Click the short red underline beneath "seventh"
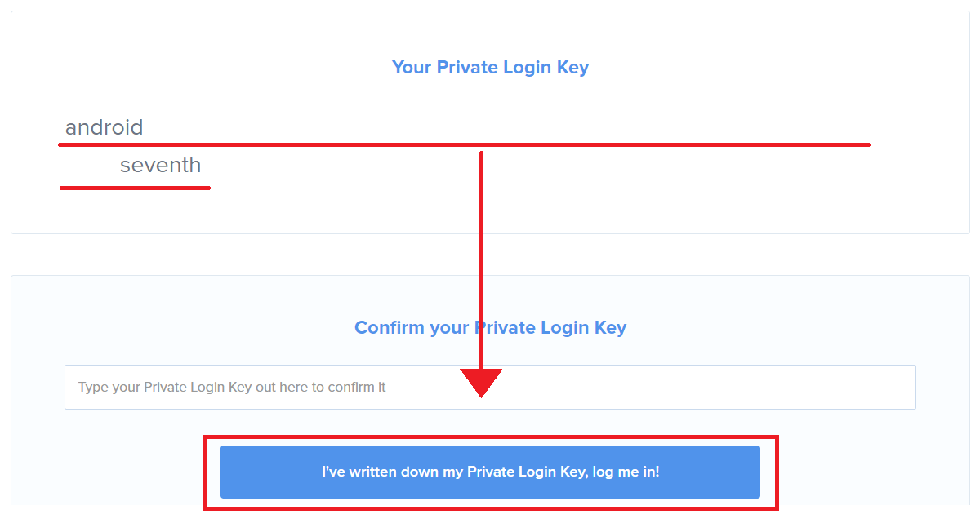The image size is (980, 519). pos(135,188)
